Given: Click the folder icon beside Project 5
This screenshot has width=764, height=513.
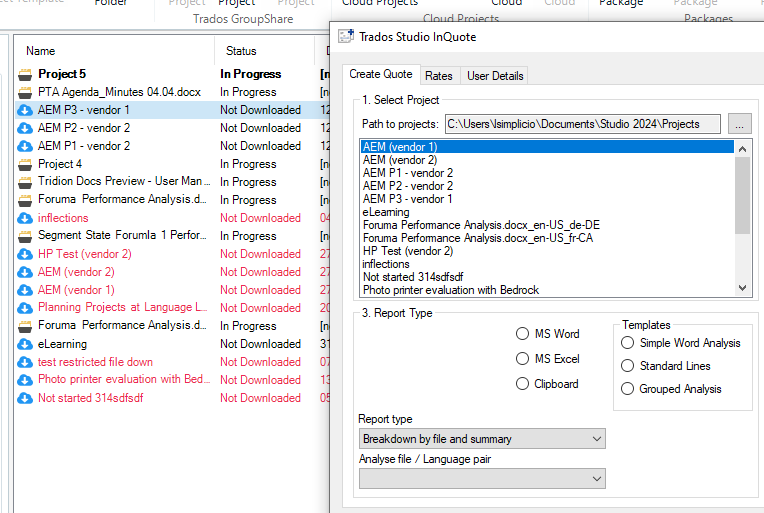Looking at the screenshot, I should pos(25,75).
